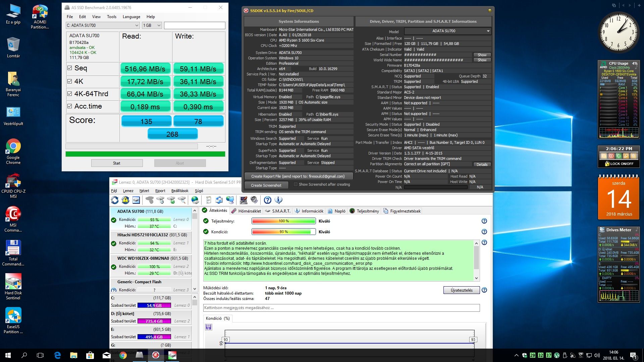Click the Kondíció 93 % gradient bar
Viewport: 644px width, 362px height.
coord(284,232)
